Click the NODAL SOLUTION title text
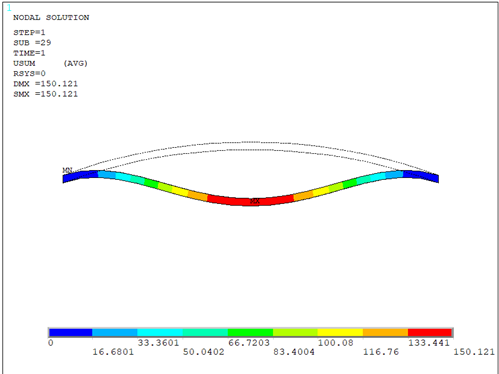This screenshot has height=374, width=499. tap(51, 18)
